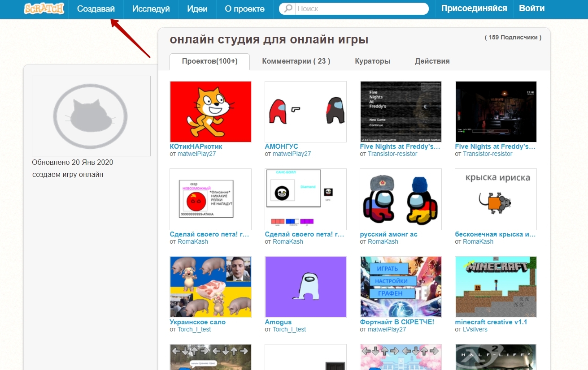Click the studio title онлайн студия для онлайн игры
Viewport: 588px width, 370px height.
[x=269, y=39]
